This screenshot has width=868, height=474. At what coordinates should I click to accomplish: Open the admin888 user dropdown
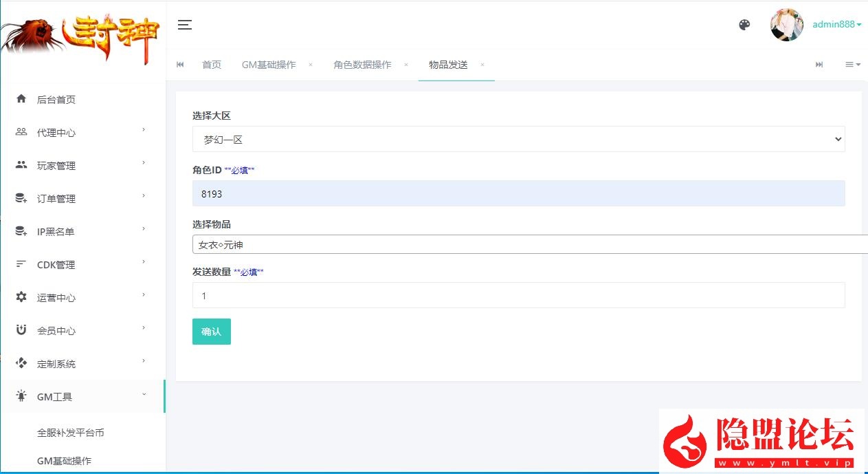point(836,25)
